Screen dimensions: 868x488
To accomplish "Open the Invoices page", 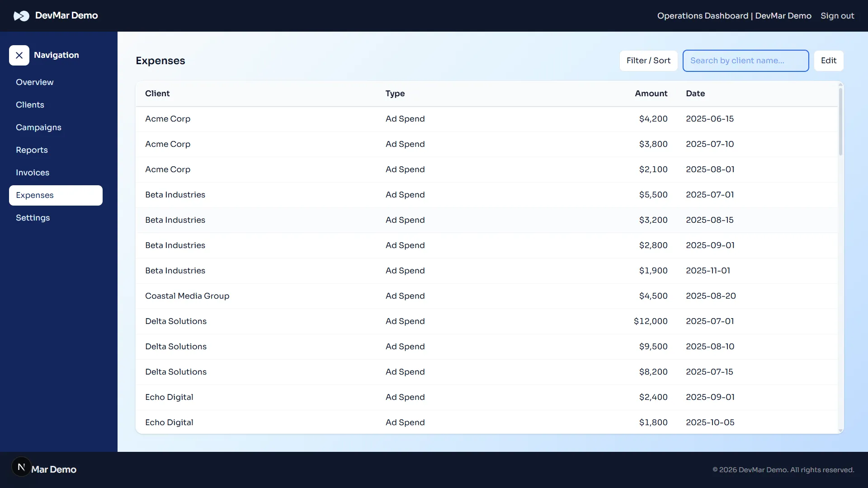I will (x=32, y=173).
